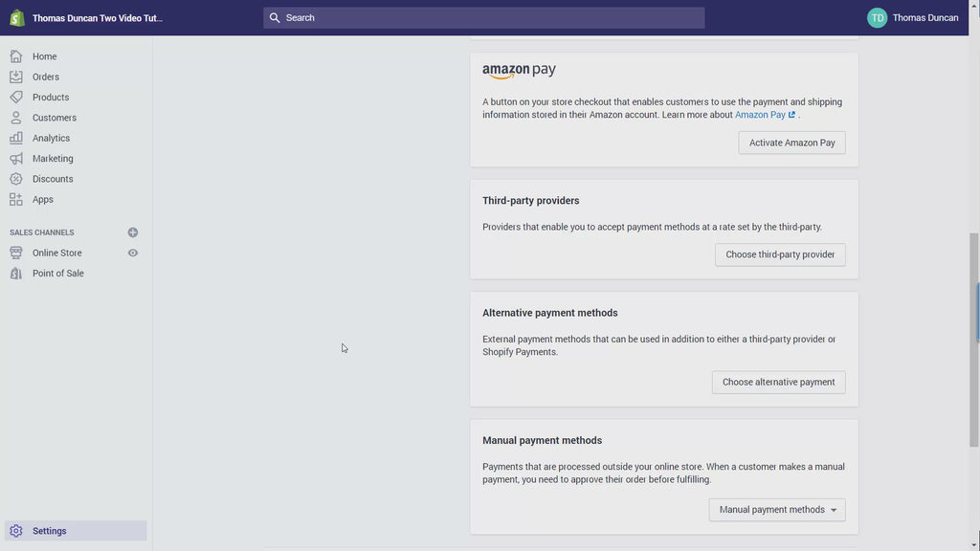980x551 pixels.
Task: Open Settings in sidebar
Action: (76, 531)
